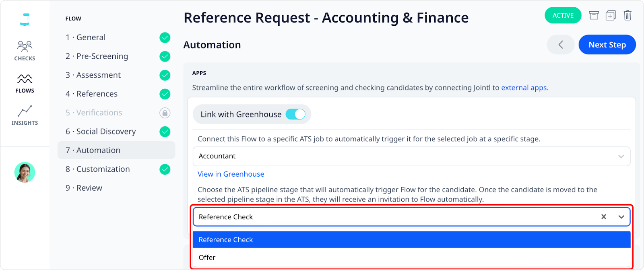Expand the Accountant job dropdown
The height and width of the screenshot is (270, 644).
coord(411,156)
